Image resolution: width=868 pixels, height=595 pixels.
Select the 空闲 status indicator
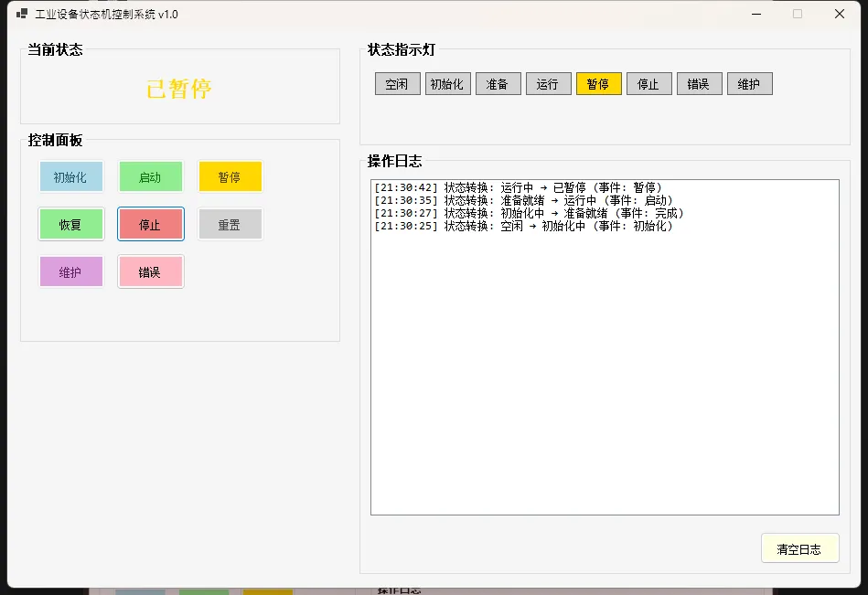click(397, 84)
